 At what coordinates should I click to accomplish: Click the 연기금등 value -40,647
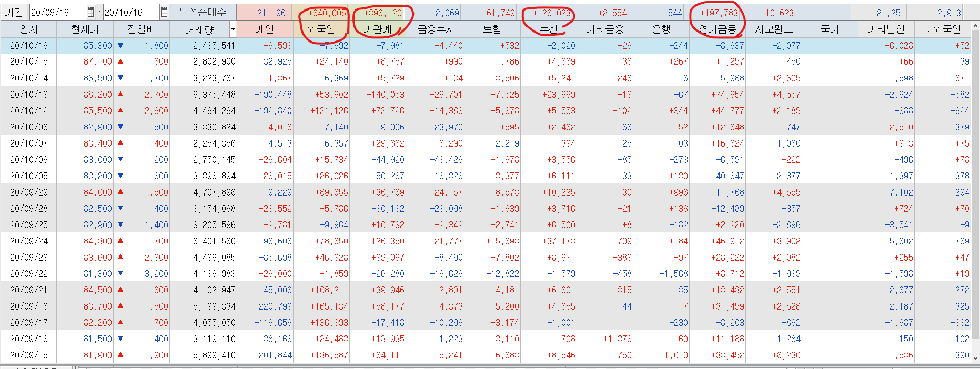click(x=728, y=176)
